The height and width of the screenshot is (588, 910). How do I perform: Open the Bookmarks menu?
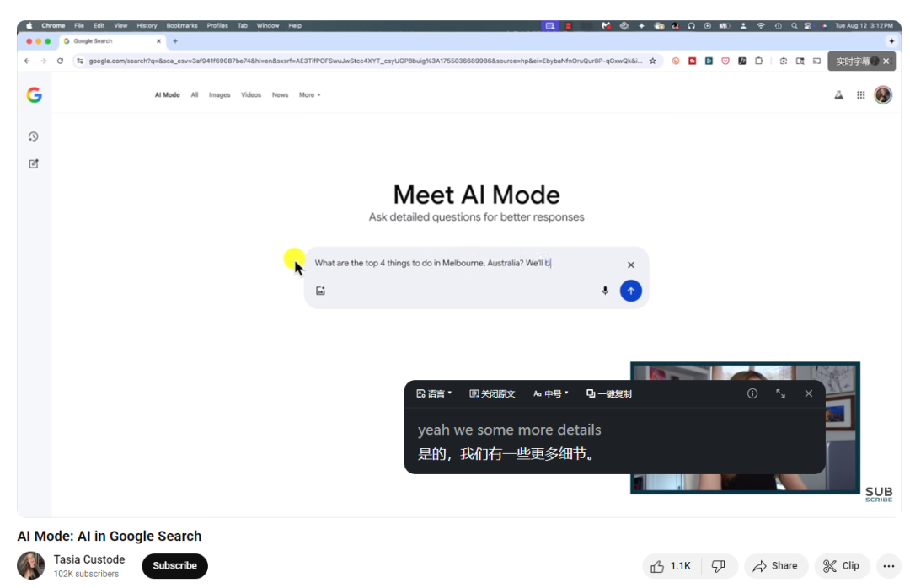click(182, 25)
